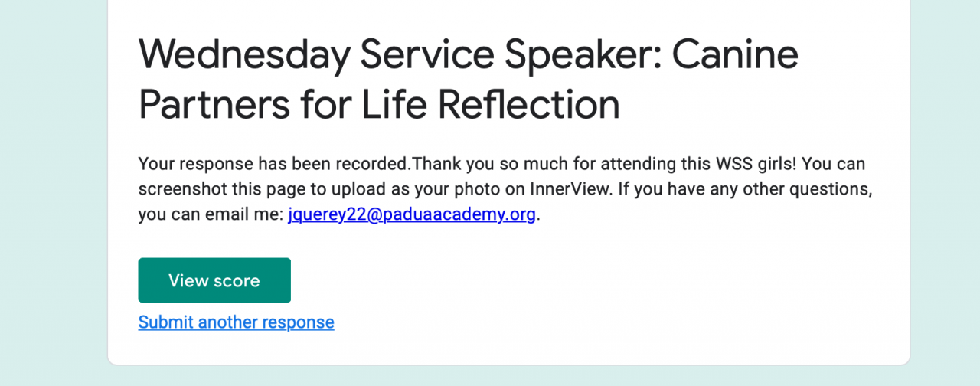Click the word "screenshot" in the message

178,189
